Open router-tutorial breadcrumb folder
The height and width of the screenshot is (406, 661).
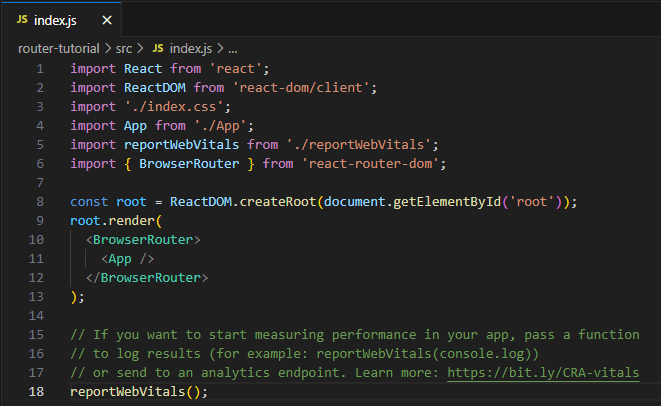(x=59, y=48)
